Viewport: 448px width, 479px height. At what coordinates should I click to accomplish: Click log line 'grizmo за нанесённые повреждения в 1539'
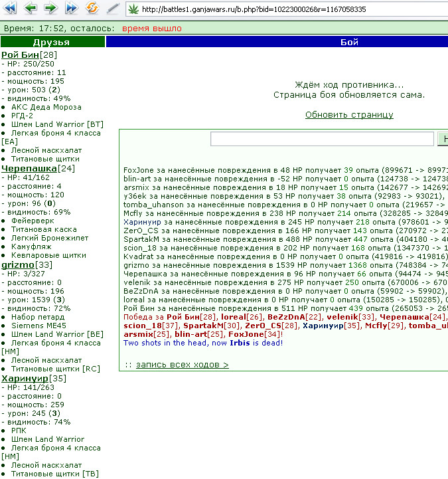pyautogui.click(x=285, y=265)
